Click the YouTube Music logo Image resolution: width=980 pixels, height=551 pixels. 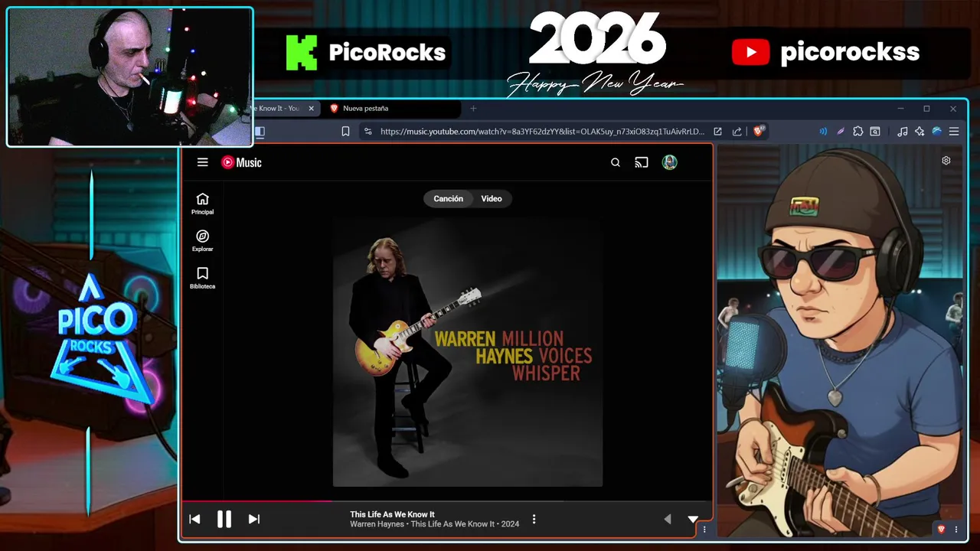point(241,162)
